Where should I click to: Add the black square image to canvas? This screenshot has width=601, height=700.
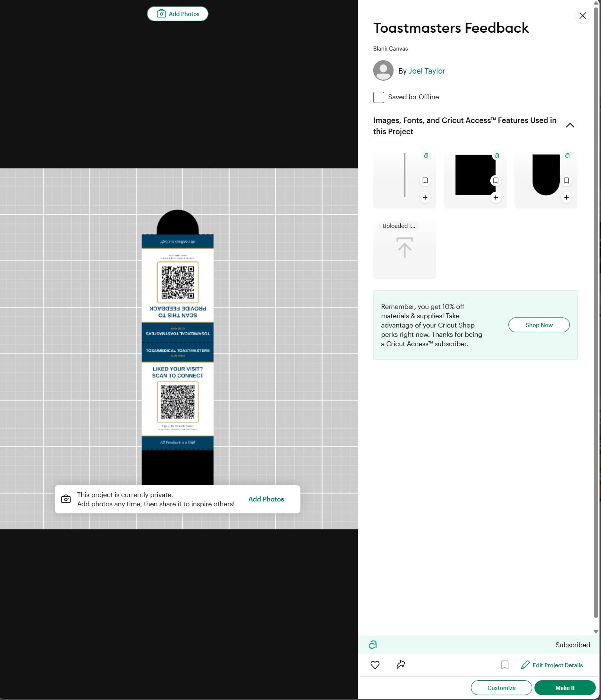495,197
